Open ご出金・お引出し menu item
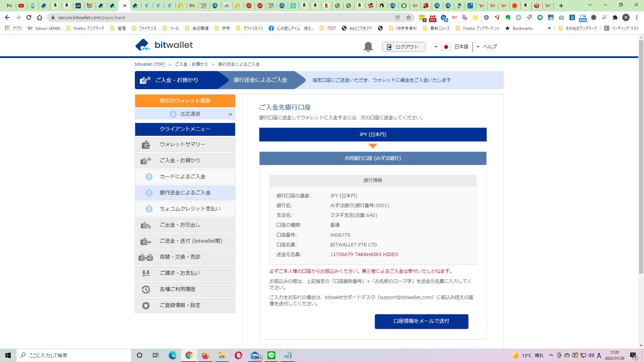 click(x=185, y=225)
